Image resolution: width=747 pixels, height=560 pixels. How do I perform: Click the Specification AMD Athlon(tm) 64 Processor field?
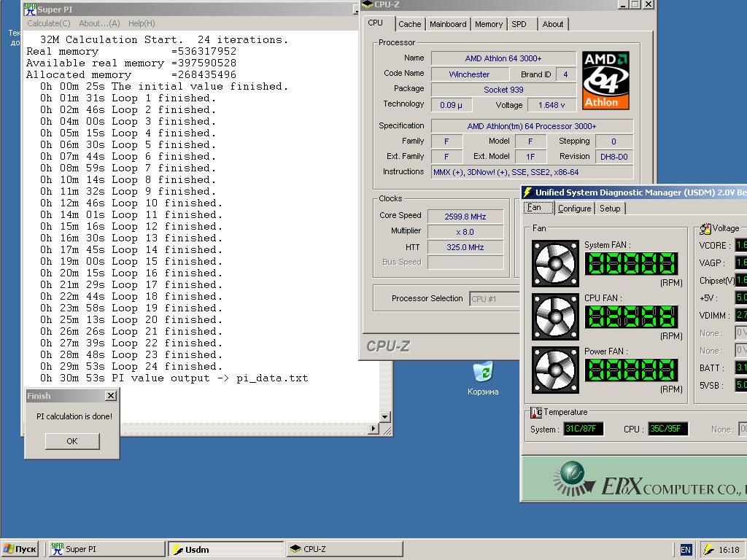(532, 125)
